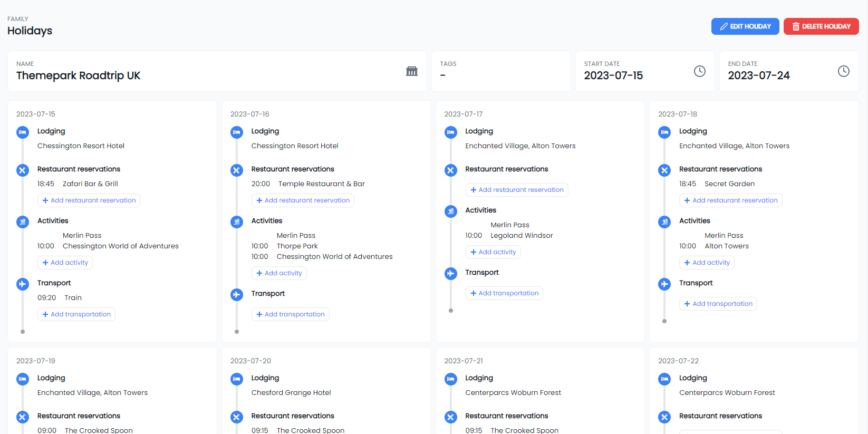Click the Lodging bed icon for 2023-07-15
The image size is (868, 434).
23,132
